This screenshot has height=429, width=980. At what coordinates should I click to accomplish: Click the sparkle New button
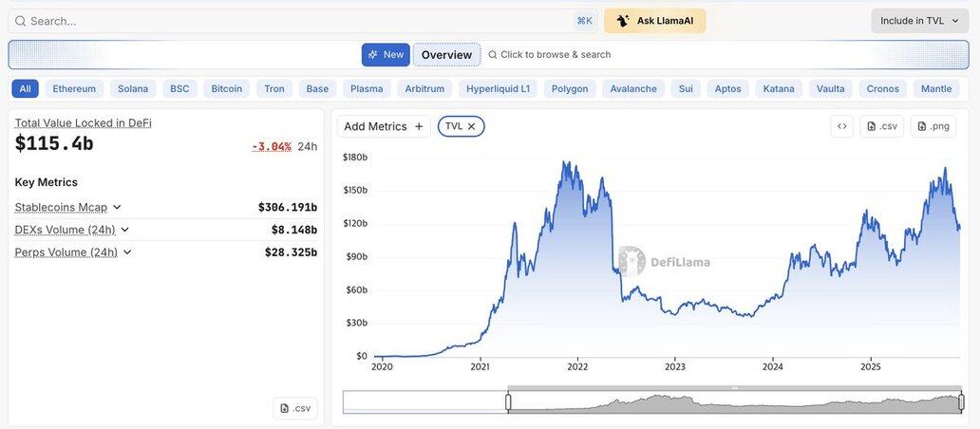coord(386,55)
